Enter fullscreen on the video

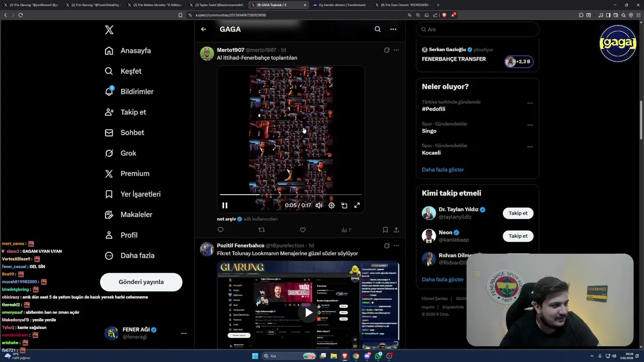coord(357,205)
